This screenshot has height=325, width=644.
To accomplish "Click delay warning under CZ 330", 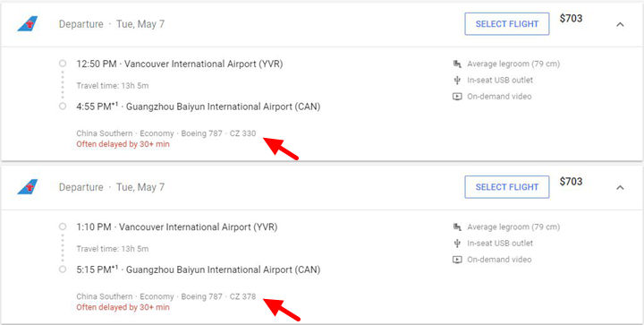I will pyautogui.click(x=123, y=144).
